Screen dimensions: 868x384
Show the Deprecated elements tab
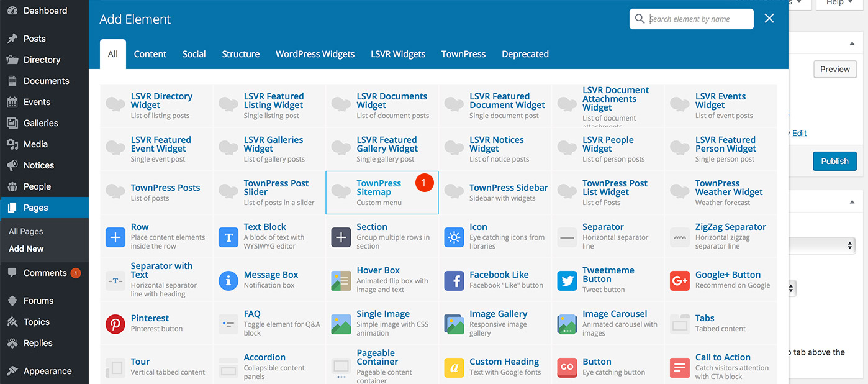coord(525,54)
